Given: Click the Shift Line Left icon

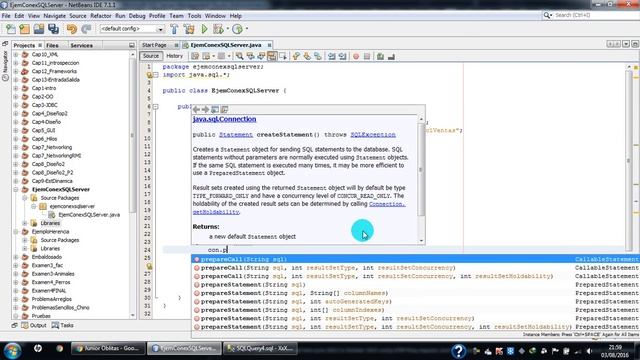Looking at the screenshot, I should (331, 56).
